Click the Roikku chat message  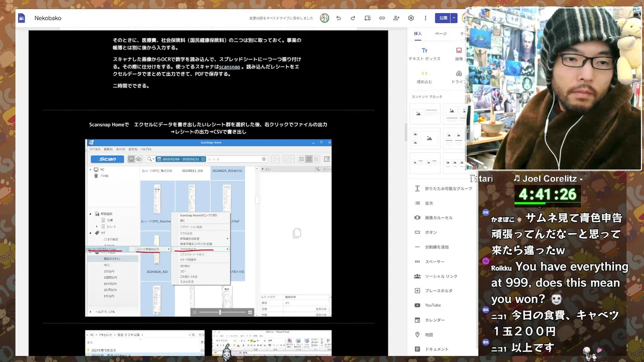coord(559,283)
